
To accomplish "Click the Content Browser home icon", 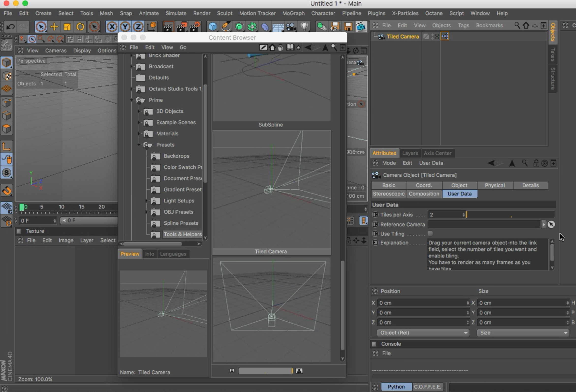I will pos(272,47).
